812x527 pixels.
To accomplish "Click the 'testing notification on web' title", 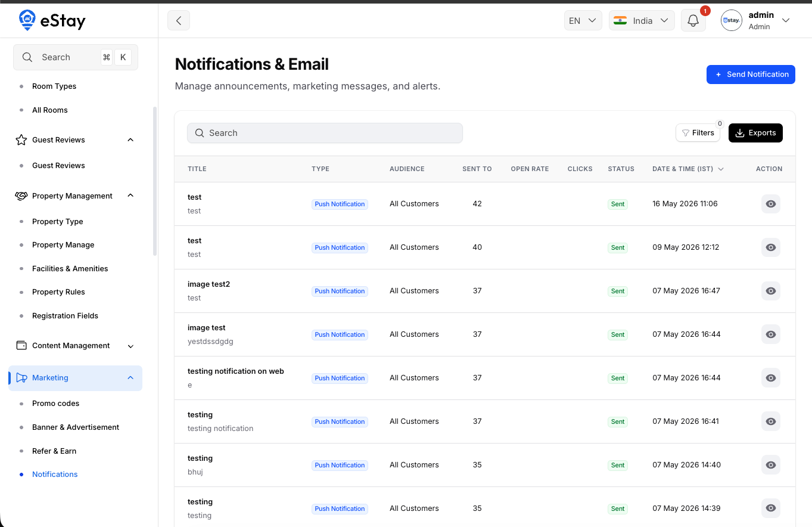I will 236,371.
